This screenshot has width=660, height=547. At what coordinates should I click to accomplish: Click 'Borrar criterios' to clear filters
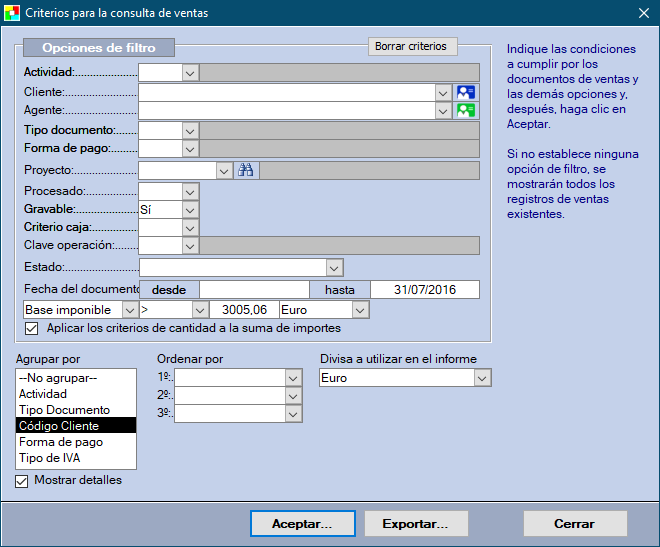tap(411, 47)
